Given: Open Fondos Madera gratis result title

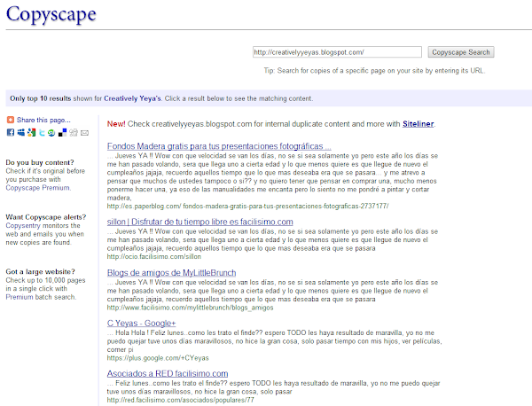Looking at the screenshot, I should pos(219,146).
